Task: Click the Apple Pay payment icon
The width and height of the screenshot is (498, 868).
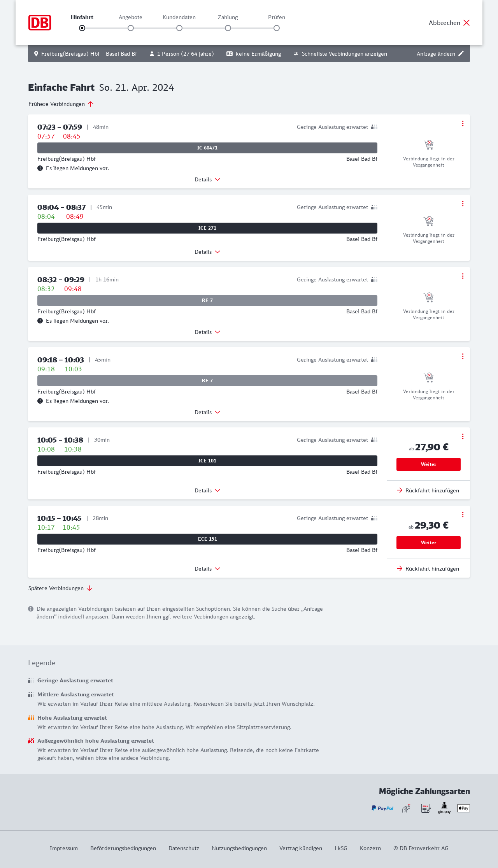Action: (463, 808)
